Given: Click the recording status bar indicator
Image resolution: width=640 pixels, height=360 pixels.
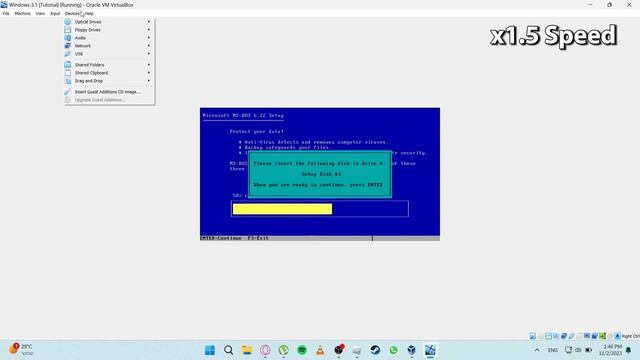Looking at the screenshot, I should point(595,336).
